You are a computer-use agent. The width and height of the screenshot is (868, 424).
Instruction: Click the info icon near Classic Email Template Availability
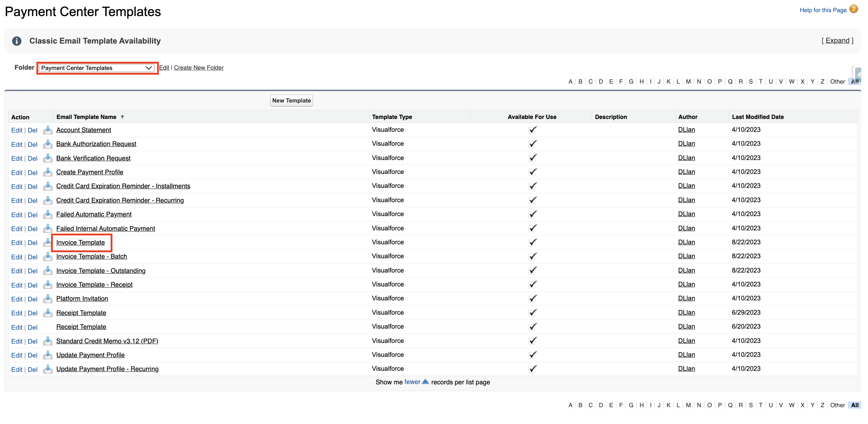click(x=16, y=41)
